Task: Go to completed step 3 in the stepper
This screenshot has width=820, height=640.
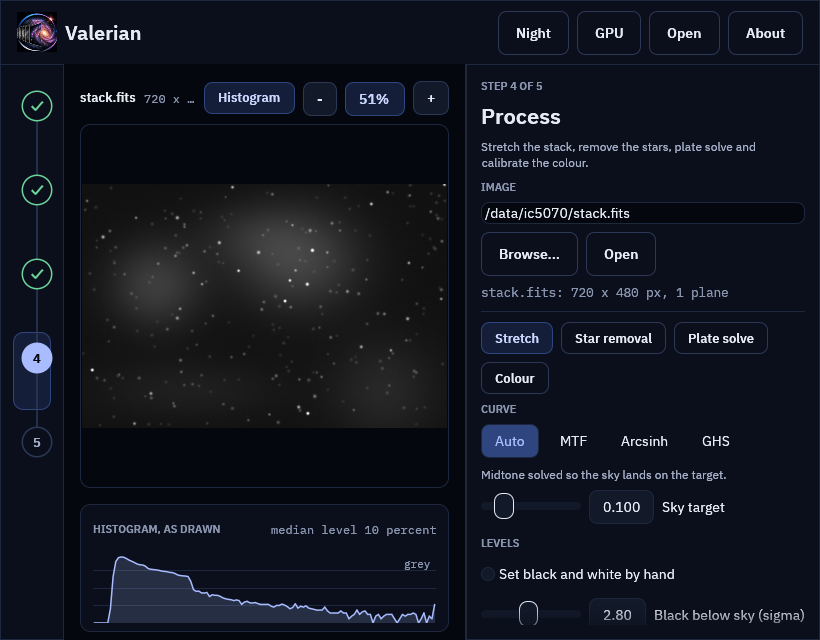Action: [x=37, y=274]
